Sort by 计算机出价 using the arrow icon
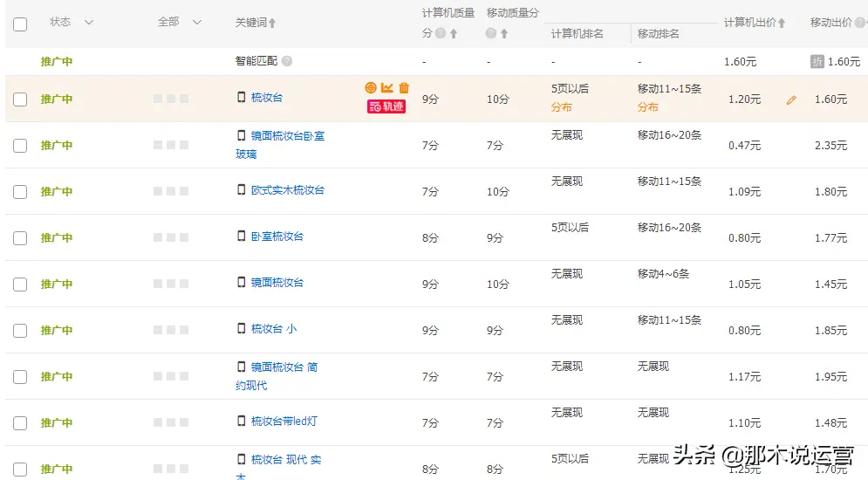 tap(782, 24)
